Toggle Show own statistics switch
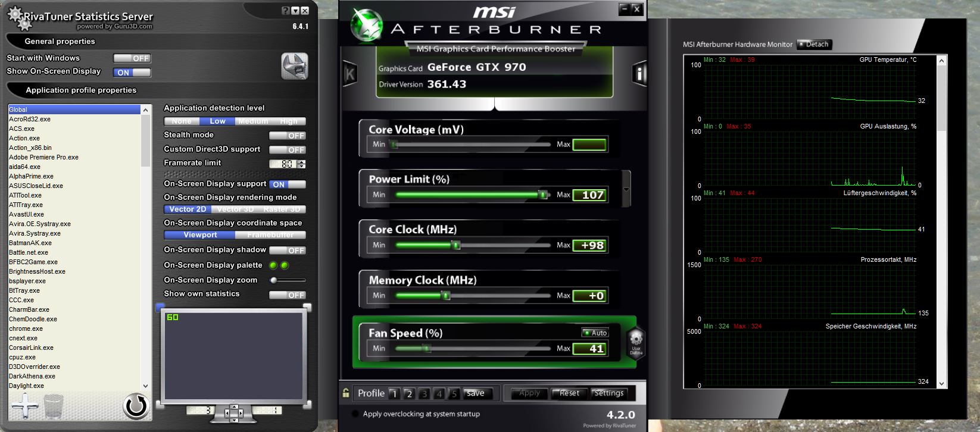Image resolution: width=980 pixels, height=432 pixels. [288, 295]
